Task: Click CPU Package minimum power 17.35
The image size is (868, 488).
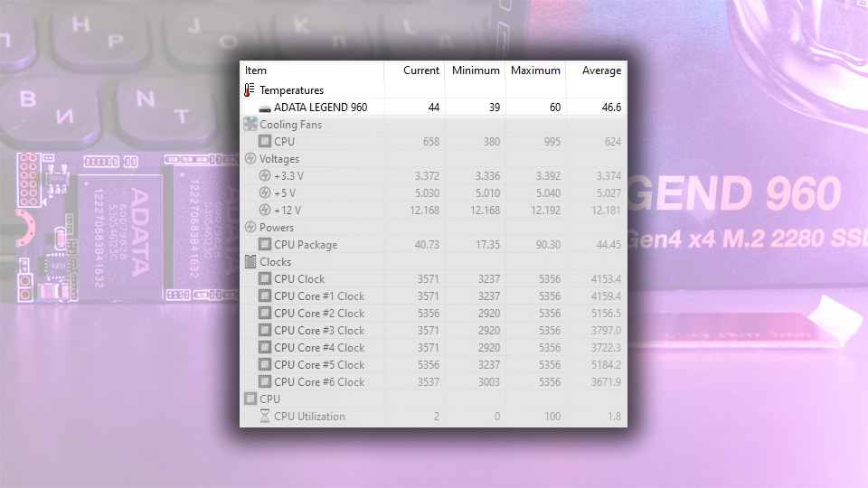Action: [487, 245]
